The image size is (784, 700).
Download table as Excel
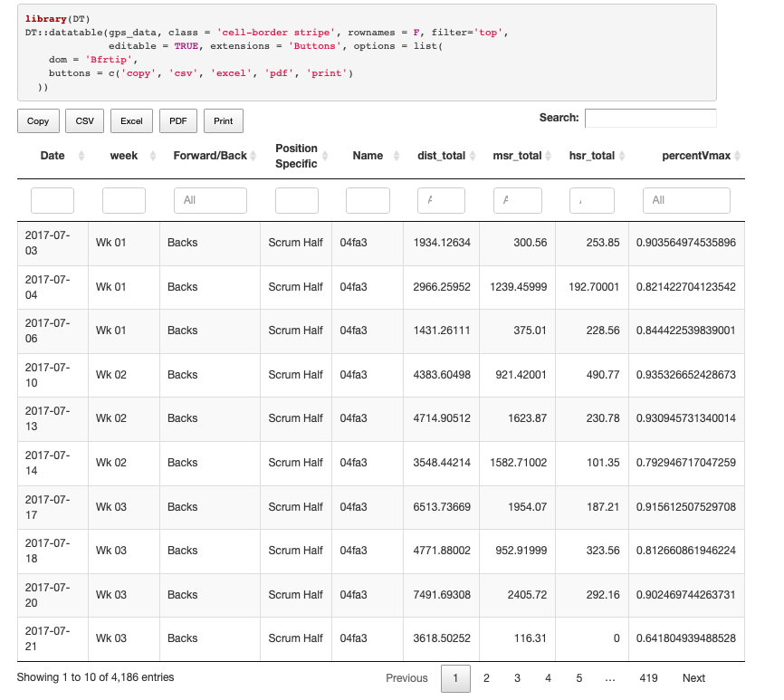tap(131, 121)
